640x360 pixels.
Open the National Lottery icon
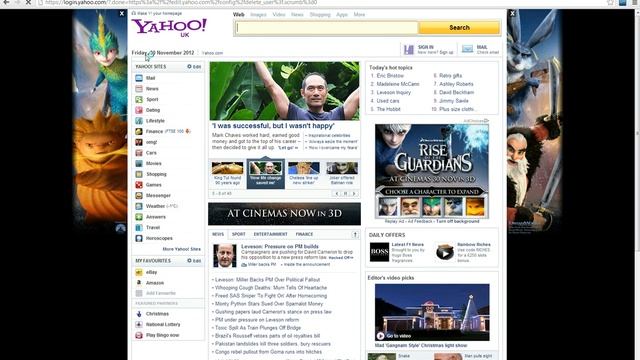click(x=139, y=324)
